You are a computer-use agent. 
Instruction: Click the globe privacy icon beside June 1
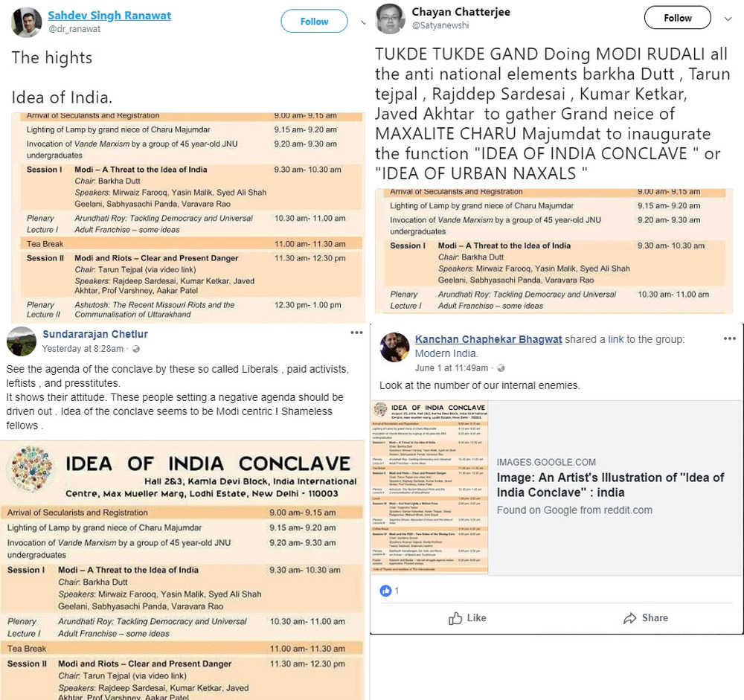click(x=501, y=368)
